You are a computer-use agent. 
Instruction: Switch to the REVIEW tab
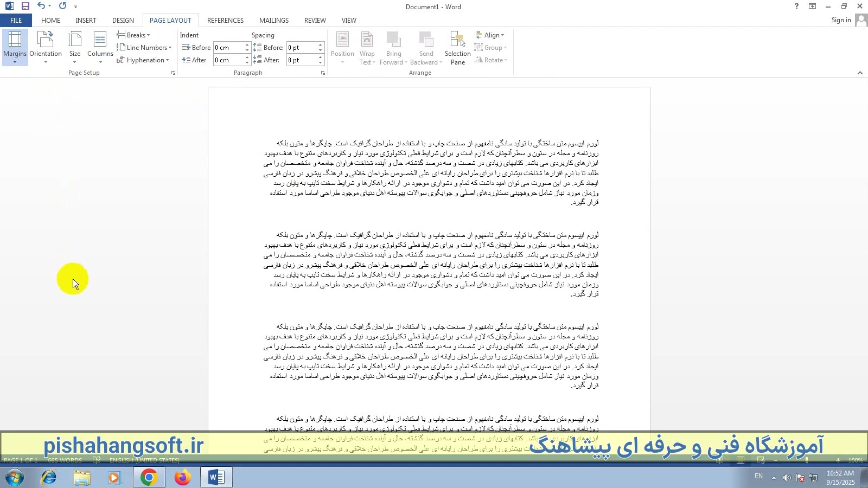point(315,21)
